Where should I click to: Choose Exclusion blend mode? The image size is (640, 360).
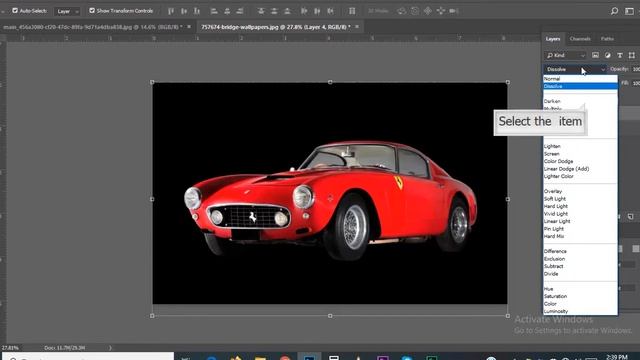click(x=580, y=259)
